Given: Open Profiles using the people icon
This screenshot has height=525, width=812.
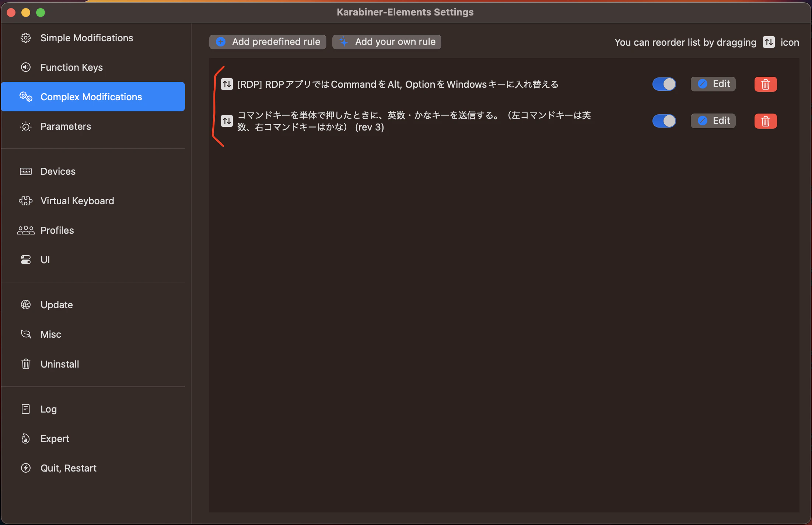Looking at the screenshot, I should click(25, 230).
